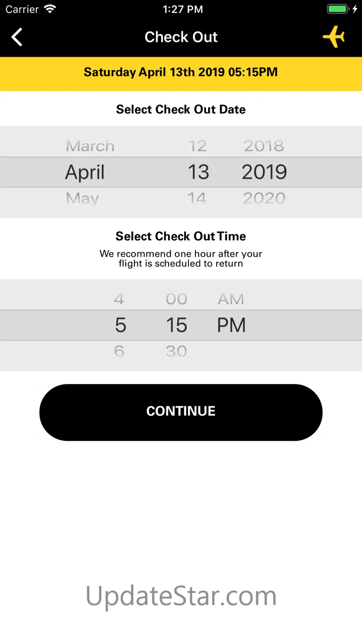Tap the selected April month row
The image size is (362, 644).
85,172
